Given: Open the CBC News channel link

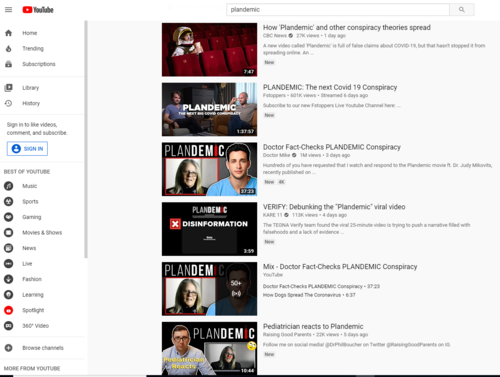Looking at the screenshot, I should click(x=275, y=36).
